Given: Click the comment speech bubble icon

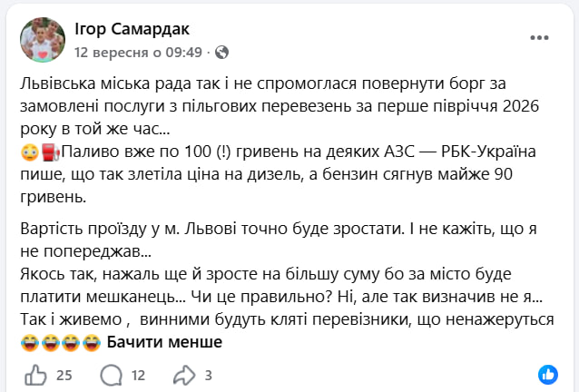Looking at the screenshot, I should (111, 376).
